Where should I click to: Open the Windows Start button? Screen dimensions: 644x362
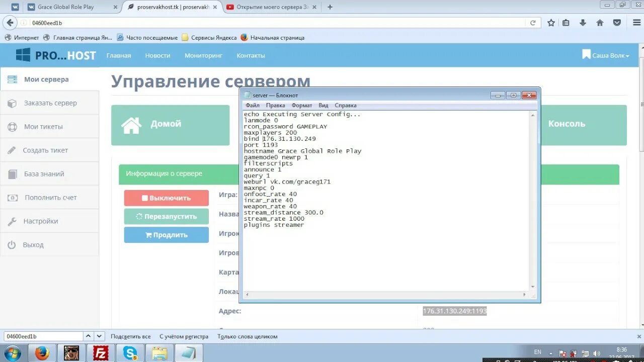[x=13, y=353]
